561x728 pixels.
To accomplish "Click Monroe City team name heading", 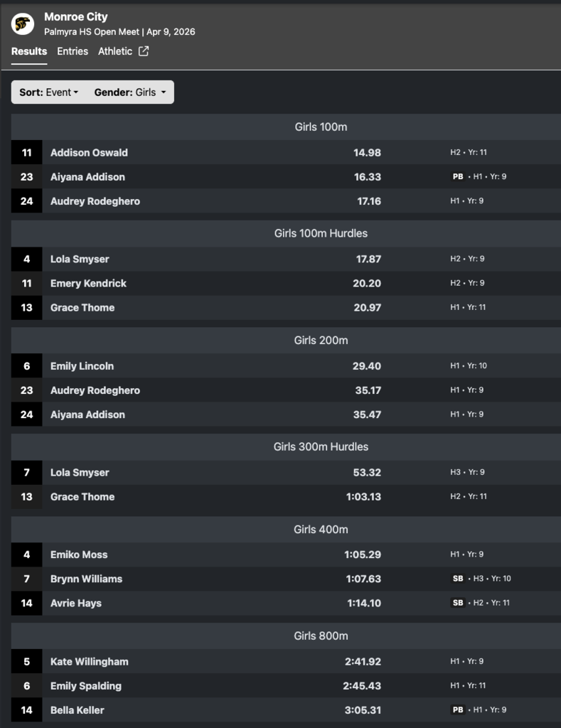I will (x=76, y=16).
